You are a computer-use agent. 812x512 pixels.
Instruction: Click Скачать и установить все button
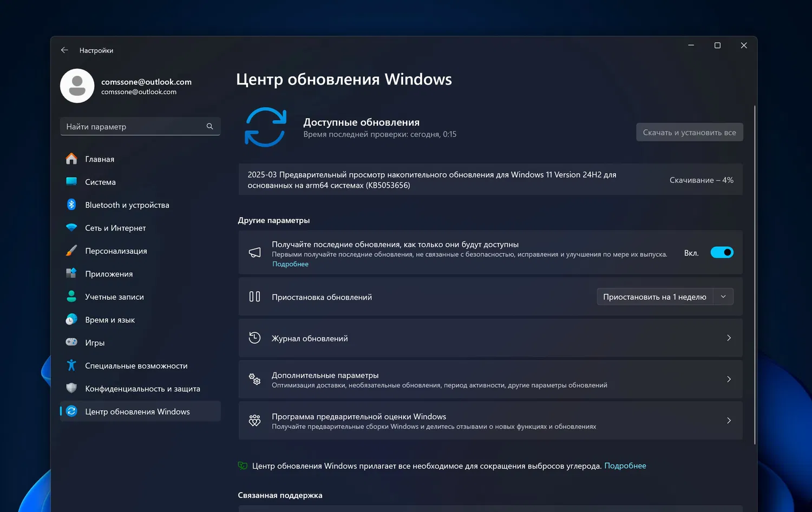coord(689,132)
